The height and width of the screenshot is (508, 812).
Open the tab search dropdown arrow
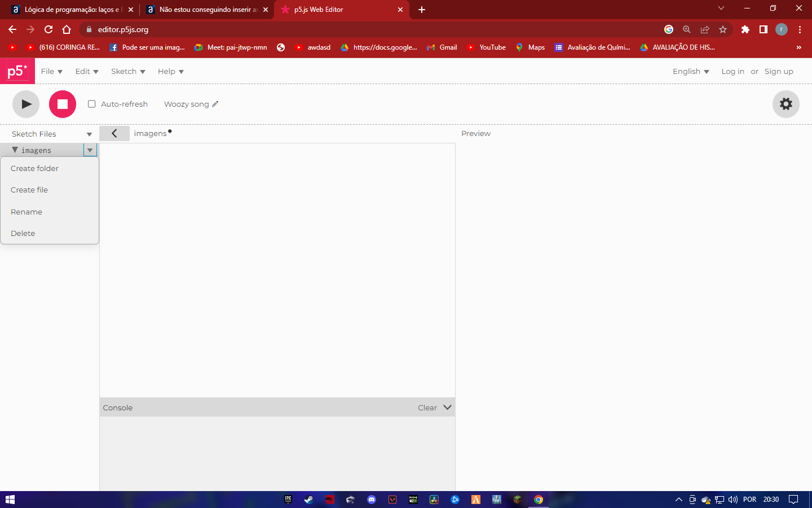721,8
